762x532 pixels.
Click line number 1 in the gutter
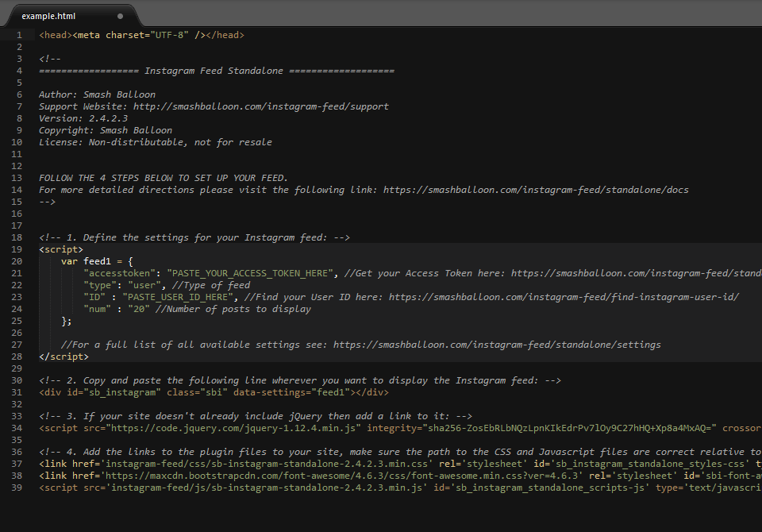(19, 35)
